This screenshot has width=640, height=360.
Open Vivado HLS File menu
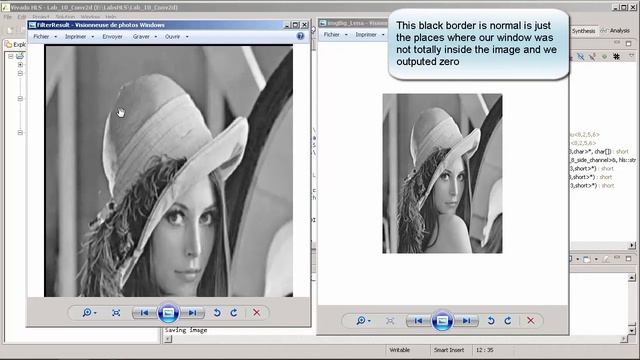click(x=8, y=17)
